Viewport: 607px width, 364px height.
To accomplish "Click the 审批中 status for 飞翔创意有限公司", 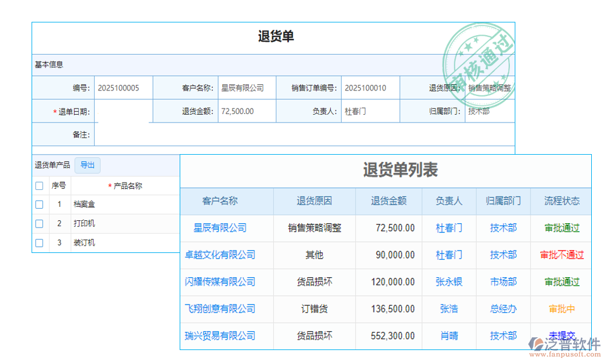I will [561, 309].
